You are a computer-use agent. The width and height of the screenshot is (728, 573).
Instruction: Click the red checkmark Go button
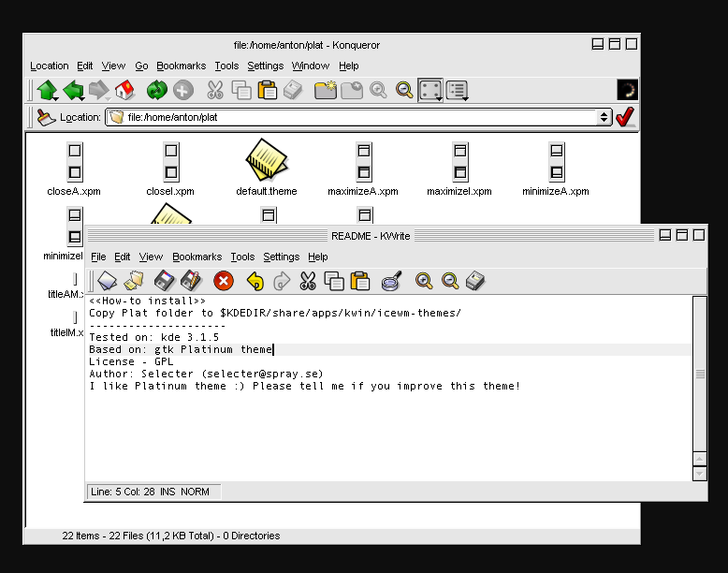click(x=625, y=117)
